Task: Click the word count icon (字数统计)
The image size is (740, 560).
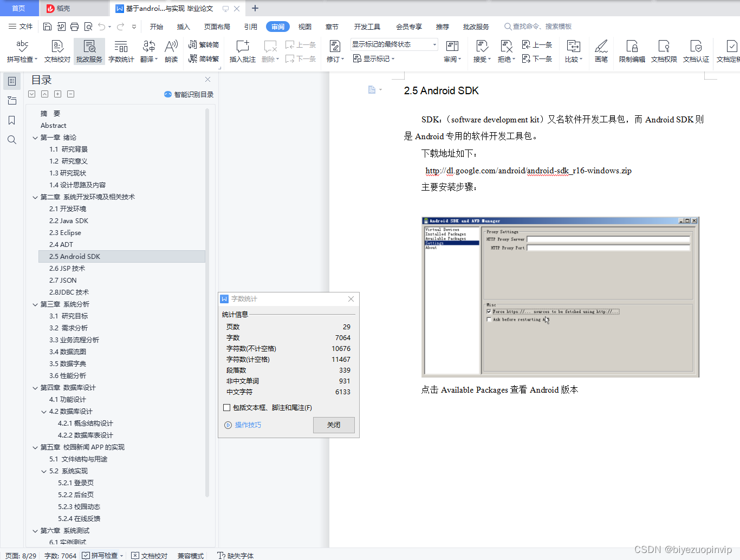Action: pyautogui.click(x=121, y=51)
